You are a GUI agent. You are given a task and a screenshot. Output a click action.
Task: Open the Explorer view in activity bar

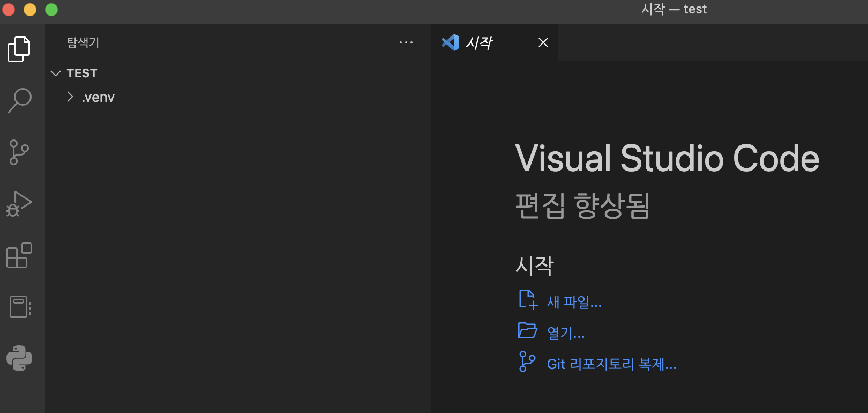click(x=19, y=49)
